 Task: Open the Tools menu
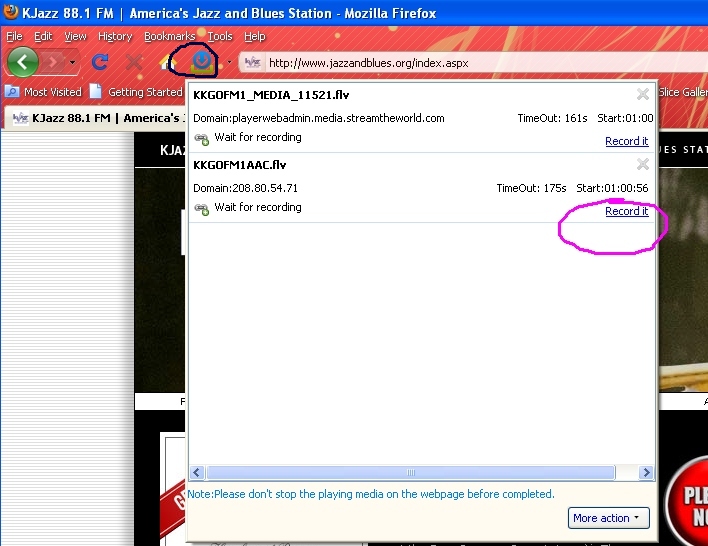click(x=220, y=36)
